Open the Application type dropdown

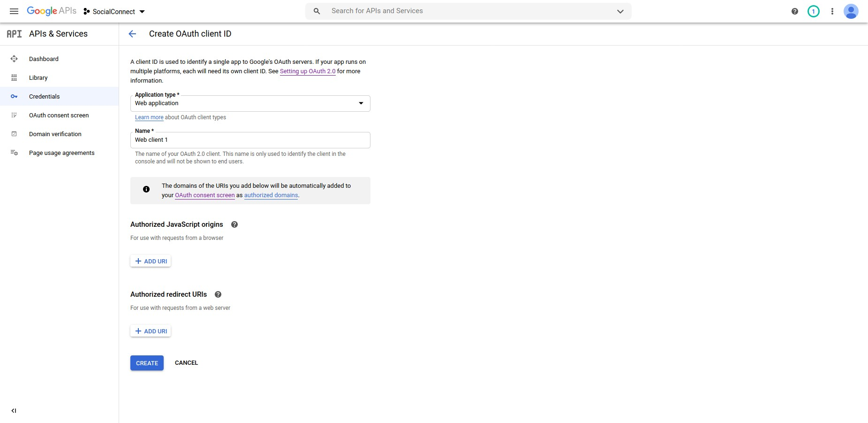[250, 103]
